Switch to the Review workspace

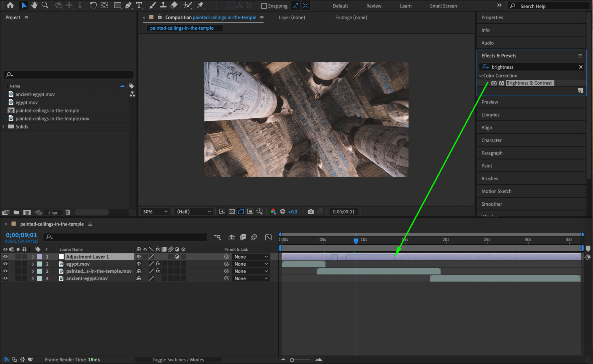[x=373, y=6]
